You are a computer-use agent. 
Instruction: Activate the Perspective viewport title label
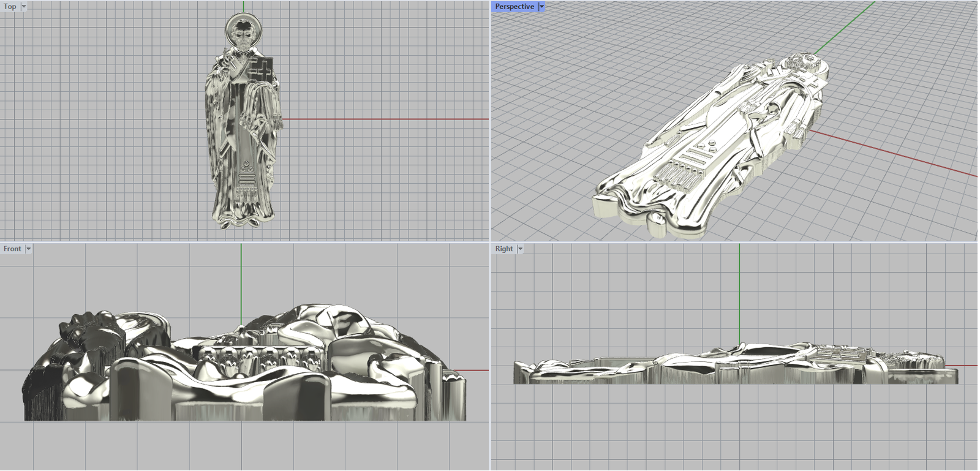click(514, 7)
